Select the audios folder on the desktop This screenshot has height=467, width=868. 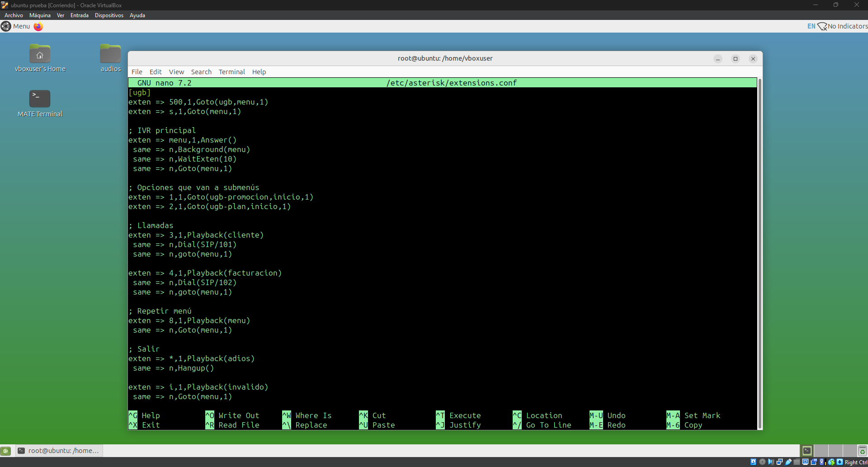(x=110, y=58)
